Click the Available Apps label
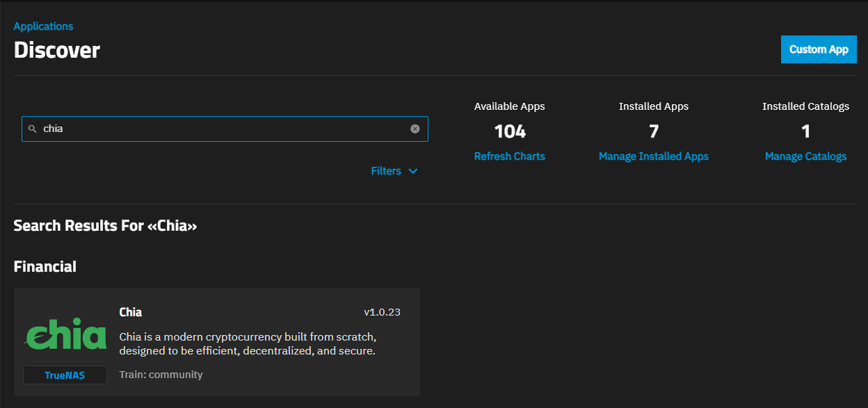Viewport: 868px width, 408px height. [x=510, y=106]
